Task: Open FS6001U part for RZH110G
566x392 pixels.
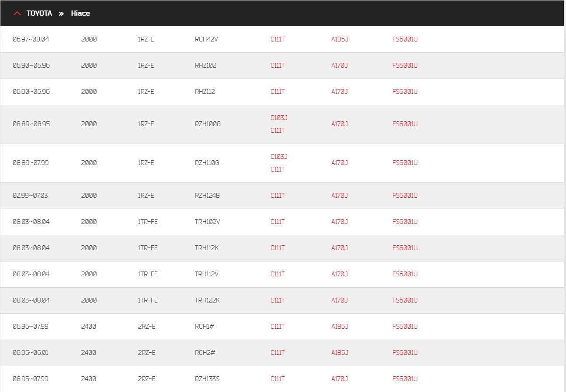Action: (405, 163)
